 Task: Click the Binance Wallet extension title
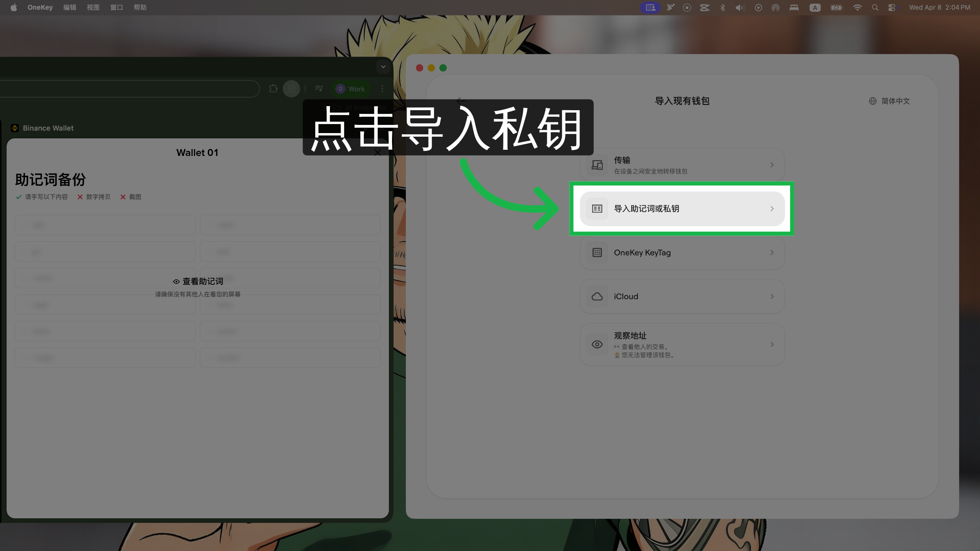48,128
